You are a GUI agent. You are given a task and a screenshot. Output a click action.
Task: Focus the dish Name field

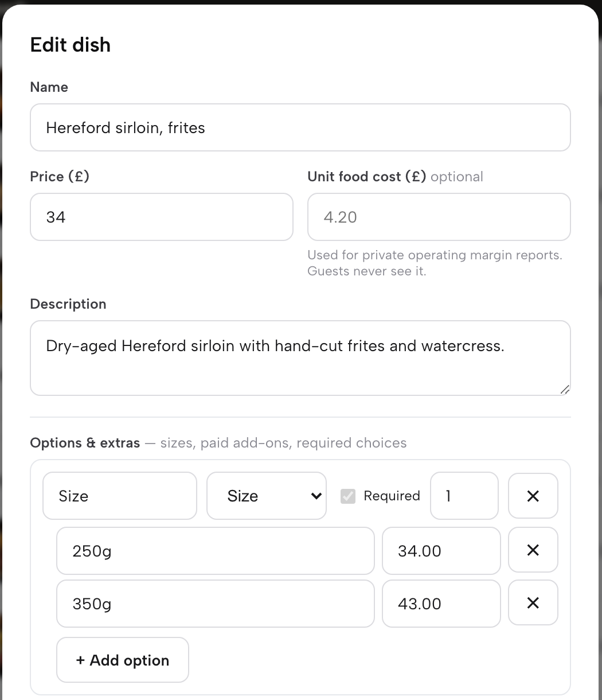click(x=300, y=127)
